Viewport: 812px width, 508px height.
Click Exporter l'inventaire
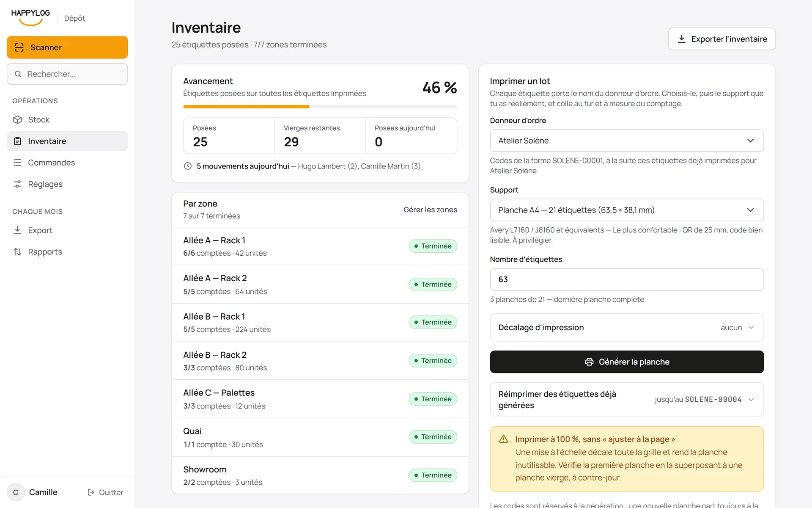721,39
